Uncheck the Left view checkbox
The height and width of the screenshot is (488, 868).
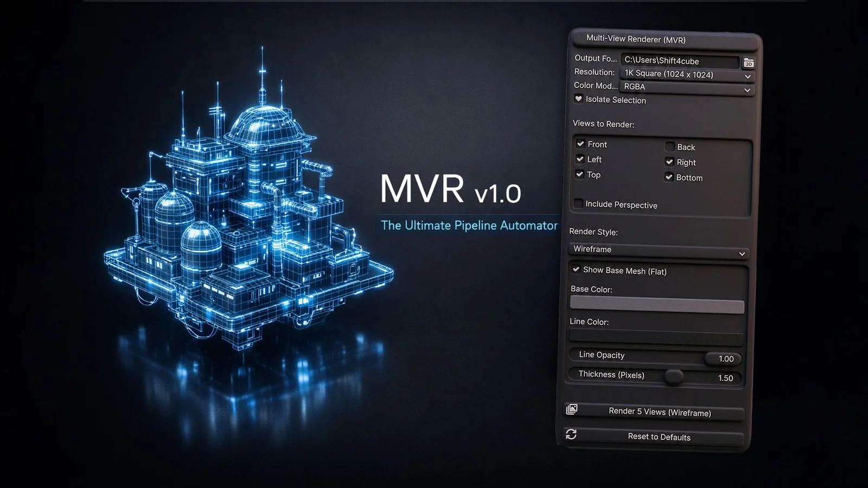coord(581,158)
